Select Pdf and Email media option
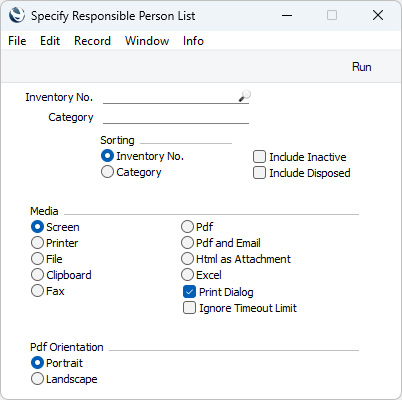This screenshot has height=400, width=402. pos(187,243)
